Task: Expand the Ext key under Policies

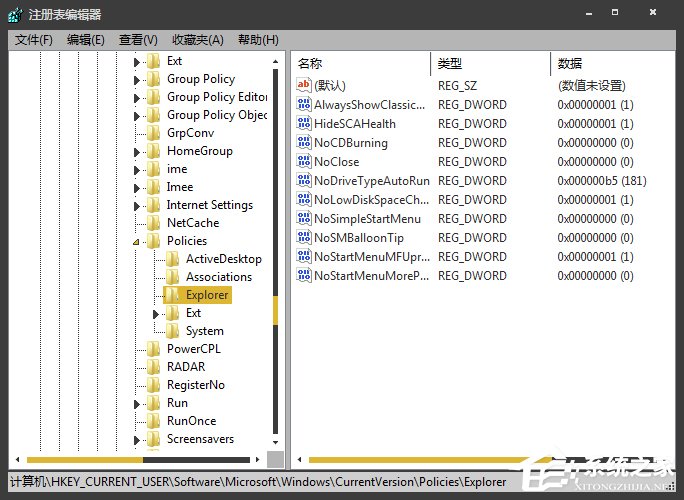Action: (156, 314)
